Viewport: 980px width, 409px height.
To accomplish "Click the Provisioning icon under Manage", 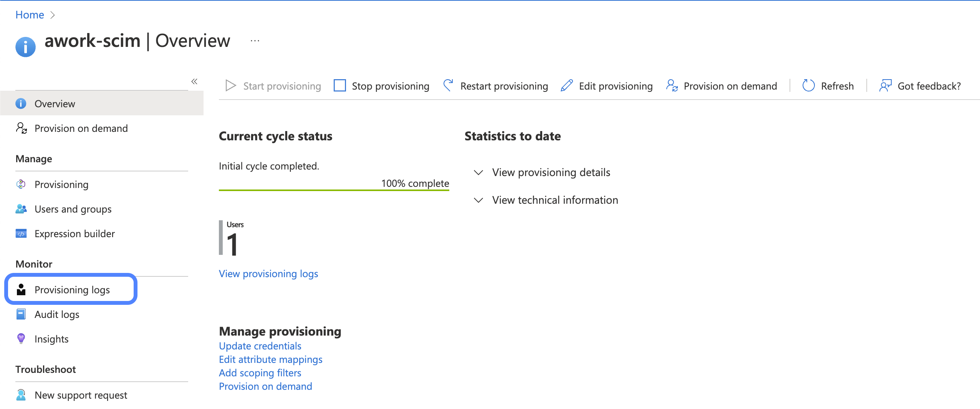I will (21, 185).
